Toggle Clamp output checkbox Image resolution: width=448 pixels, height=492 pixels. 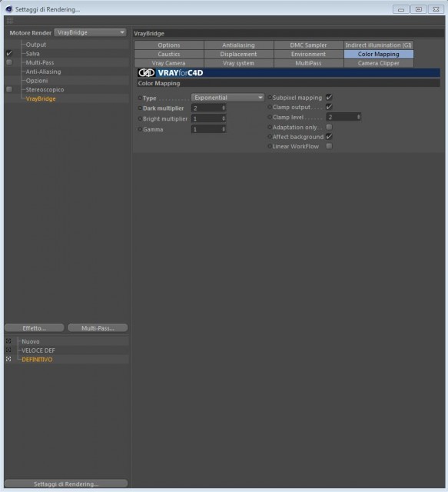click(x=329, y=107)
